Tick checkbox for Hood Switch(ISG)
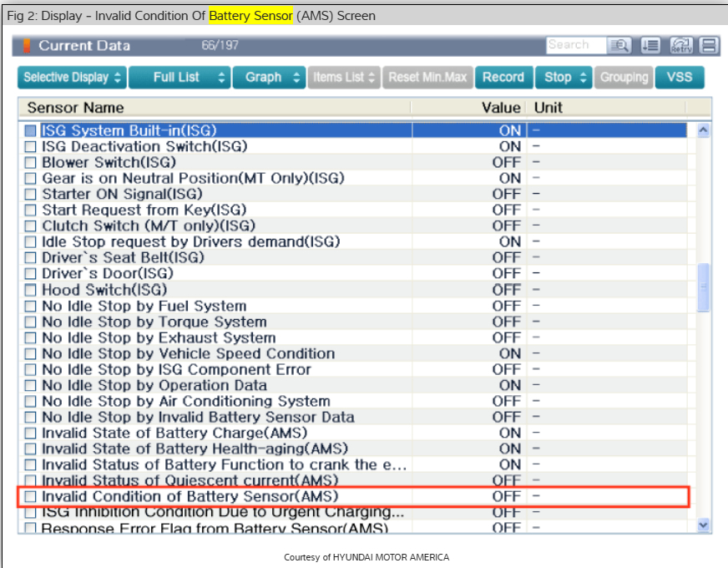 tap(30, 290)
